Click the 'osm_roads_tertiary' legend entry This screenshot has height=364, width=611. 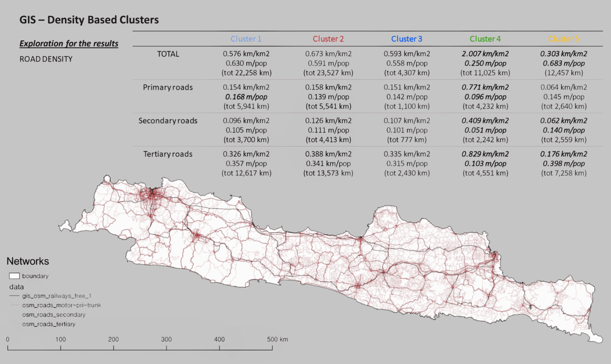(x=49, y=324)
